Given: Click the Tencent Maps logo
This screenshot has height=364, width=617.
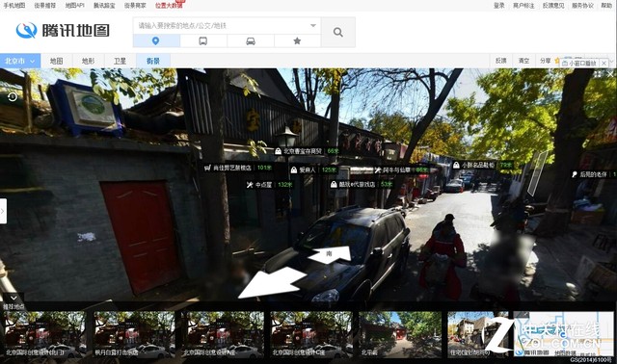Looking at the screenshot, I should (x=63, y=31).
